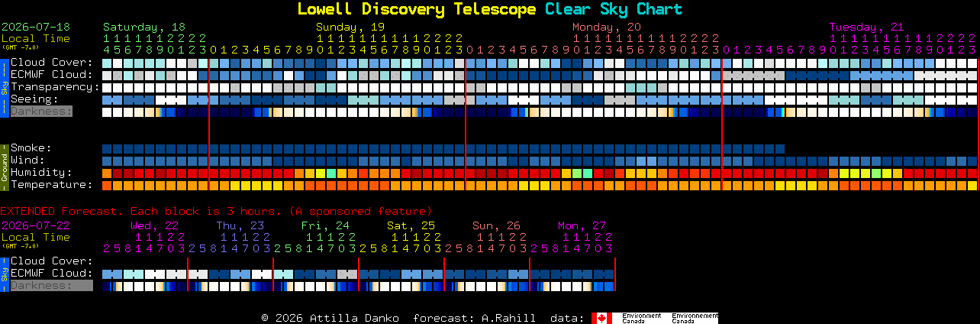Select the Mon, 27 extended day header
This screenshot has height=324, width=980.
click(x=582, y=225)
